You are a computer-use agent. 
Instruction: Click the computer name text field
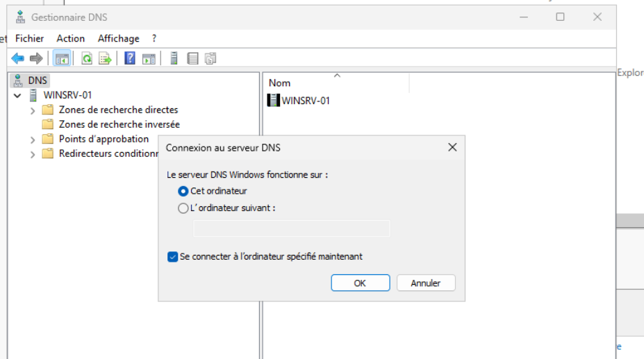click(x=291, y=228)
